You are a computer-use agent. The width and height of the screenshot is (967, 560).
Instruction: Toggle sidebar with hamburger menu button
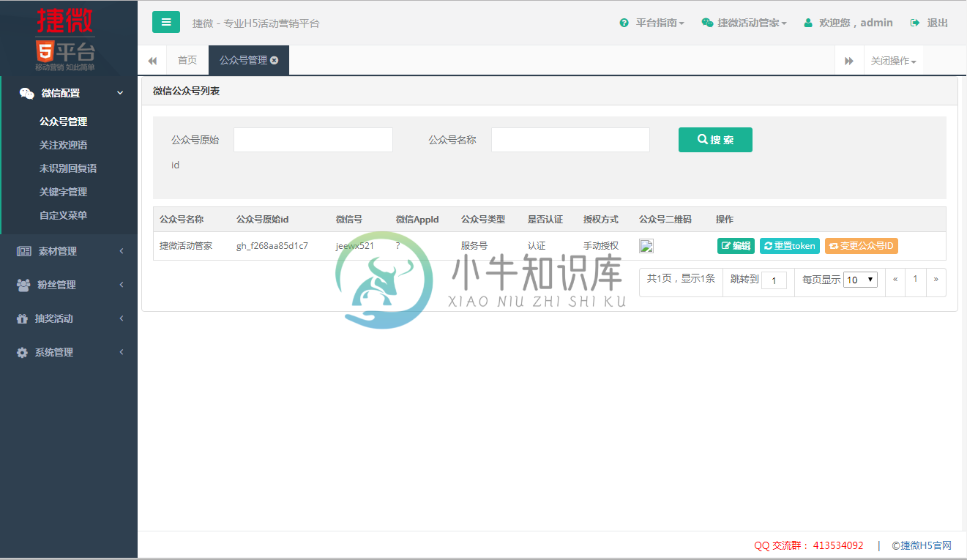166,22
